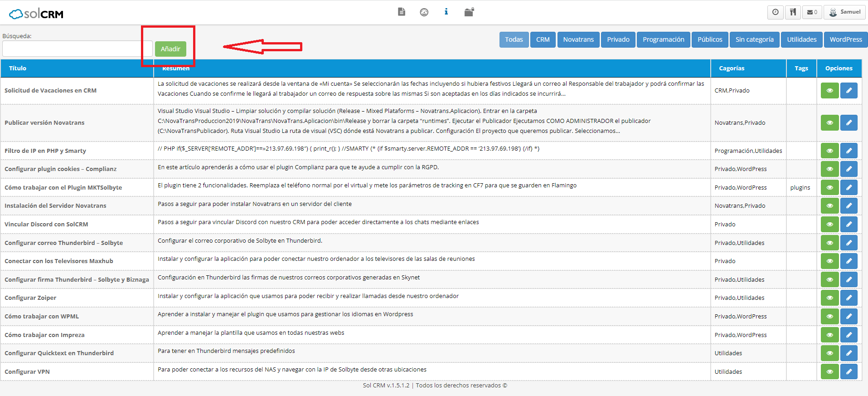Focus the Búsqueda search field

coord(78,49)
